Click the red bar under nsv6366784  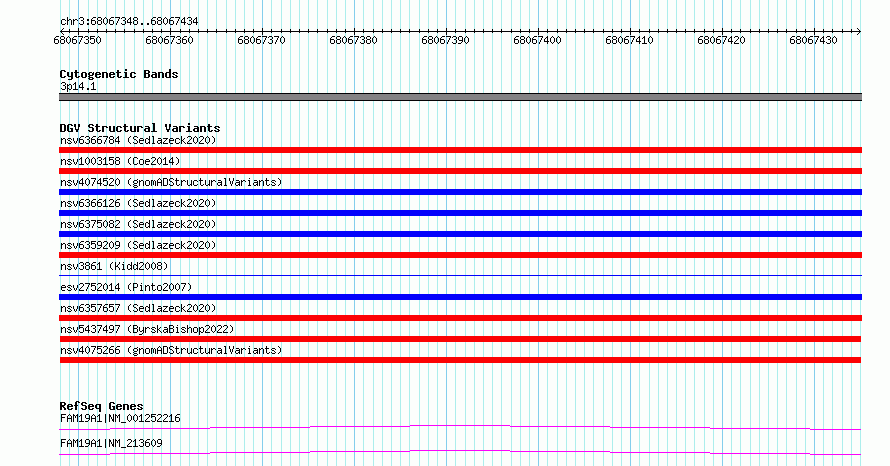coord(460,150)
